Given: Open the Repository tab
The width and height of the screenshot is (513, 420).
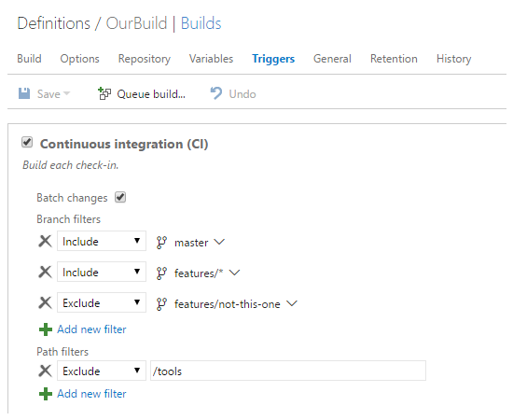Looking at the screenshot, I should pos(145,59).
